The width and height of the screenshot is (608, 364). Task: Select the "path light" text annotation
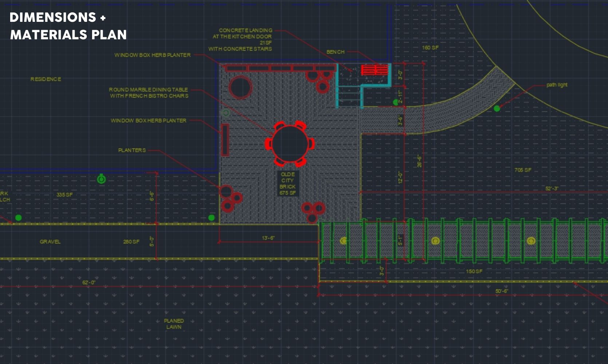tap(557, 85)
